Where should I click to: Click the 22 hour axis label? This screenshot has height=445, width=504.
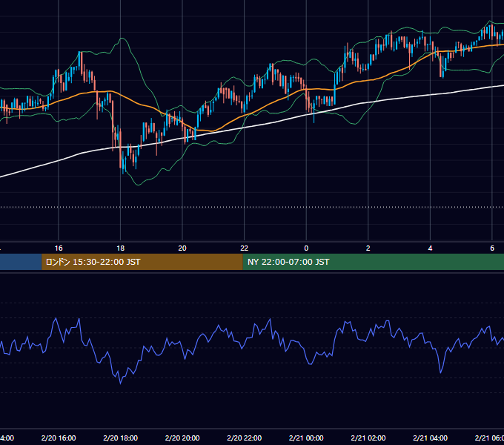(245, 248)
